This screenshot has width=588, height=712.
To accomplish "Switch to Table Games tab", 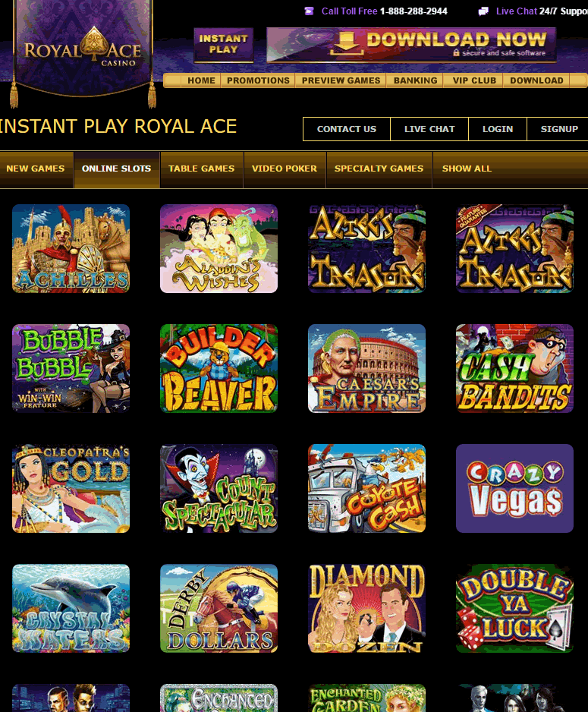I will click(x=202, y=169).
